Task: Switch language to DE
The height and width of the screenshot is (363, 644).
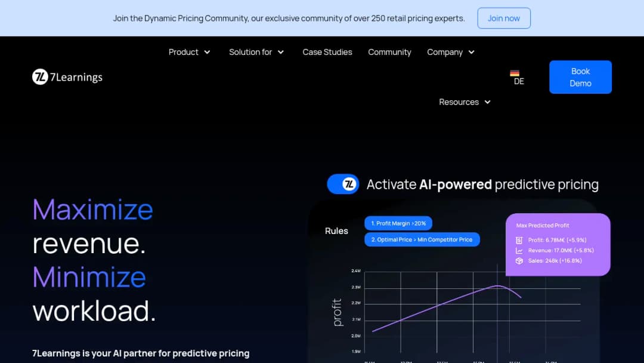Action: (519, 81)
